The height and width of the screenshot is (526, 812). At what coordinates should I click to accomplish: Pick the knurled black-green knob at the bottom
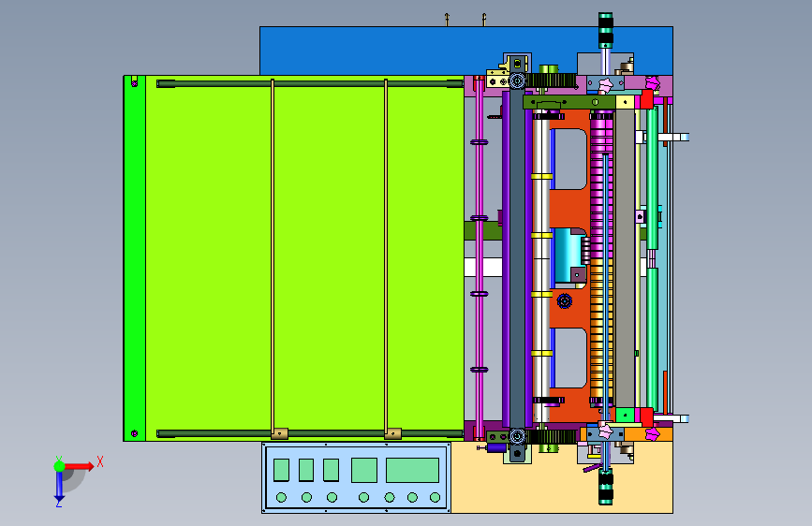click(x=605, y=487)
